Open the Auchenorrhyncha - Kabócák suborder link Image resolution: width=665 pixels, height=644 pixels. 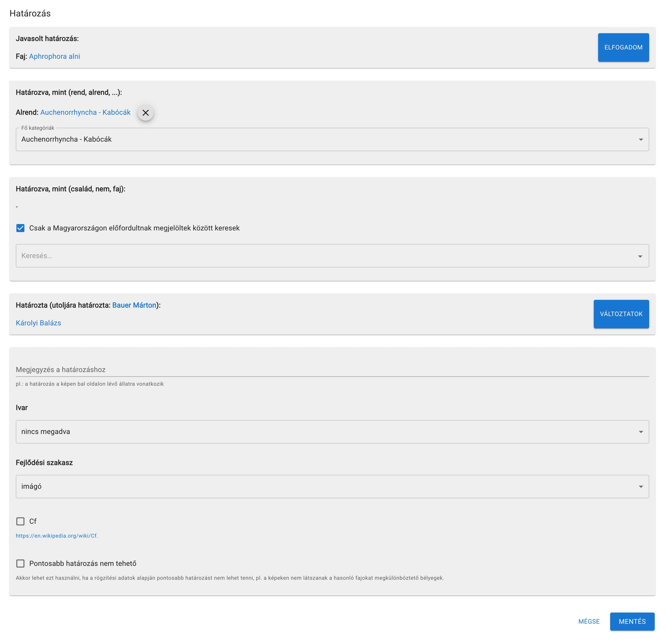pos(85,112)
